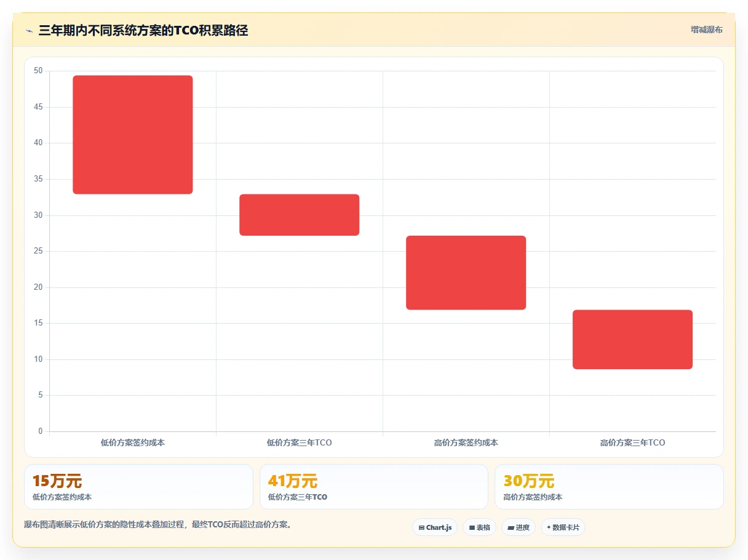
Task: Open the 30万元 data card
Action: [609, 487]
